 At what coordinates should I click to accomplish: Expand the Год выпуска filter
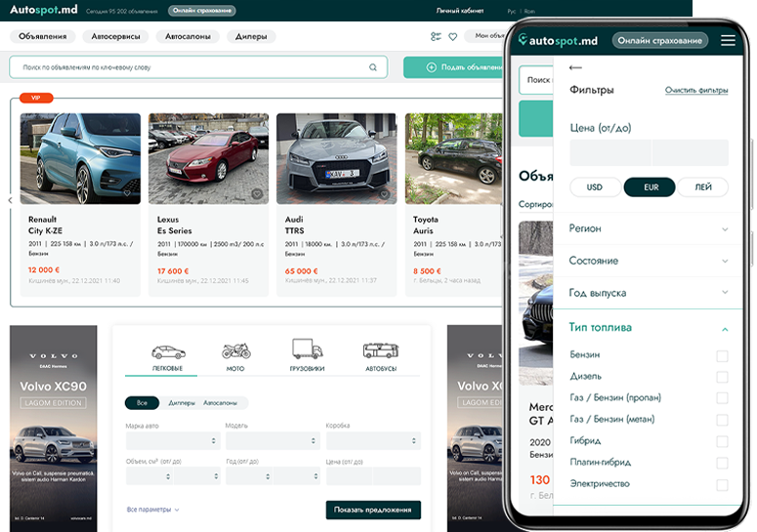click(x=649, y=293)
